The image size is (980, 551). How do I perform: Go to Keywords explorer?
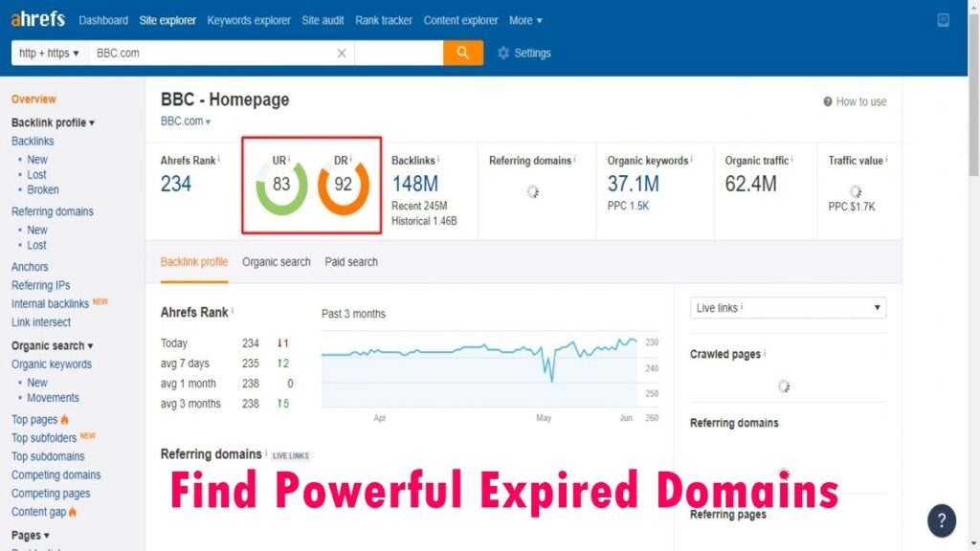coord(249,21)
